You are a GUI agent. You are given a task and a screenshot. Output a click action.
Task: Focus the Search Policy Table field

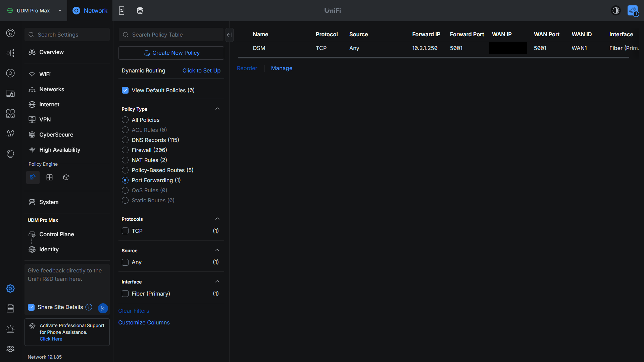point(171,35)
